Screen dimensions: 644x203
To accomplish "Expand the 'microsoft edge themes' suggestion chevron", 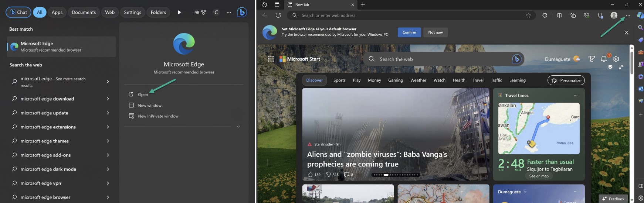I will coord(108,141).
